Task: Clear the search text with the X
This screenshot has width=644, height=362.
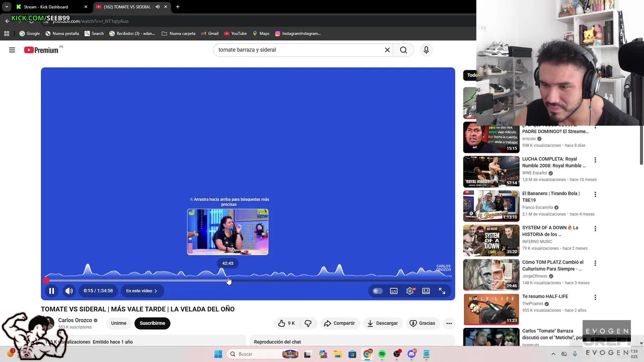Action: [x=387, y=50]
